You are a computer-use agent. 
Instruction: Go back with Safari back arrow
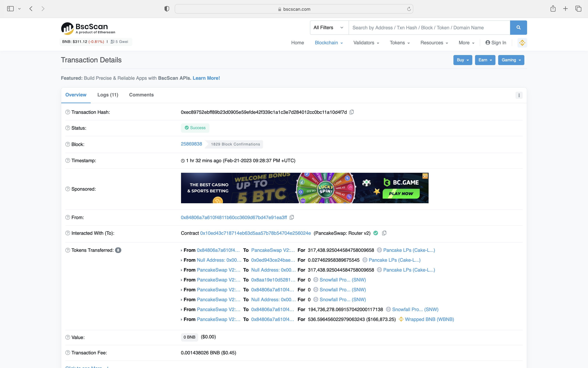point(31,9)
